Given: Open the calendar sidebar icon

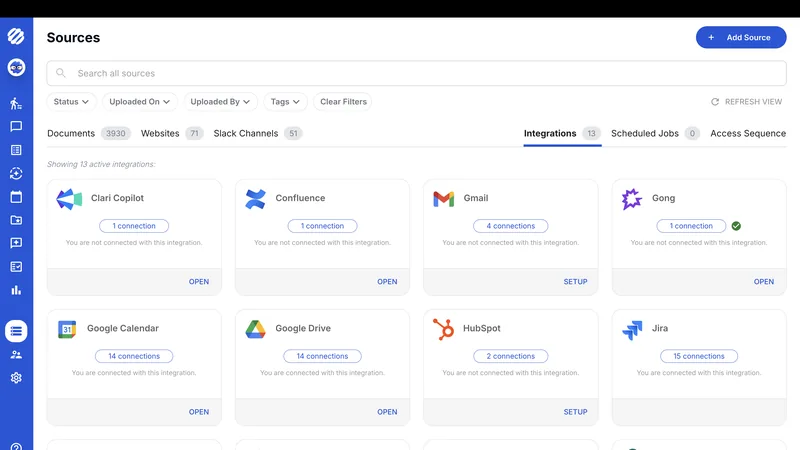Looking at the screenshot, I should coord(16,197).
